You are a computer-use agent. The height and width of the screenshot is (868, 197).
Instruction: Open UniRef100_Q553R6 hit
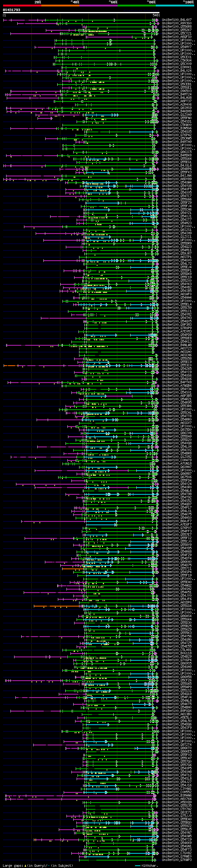177,406
